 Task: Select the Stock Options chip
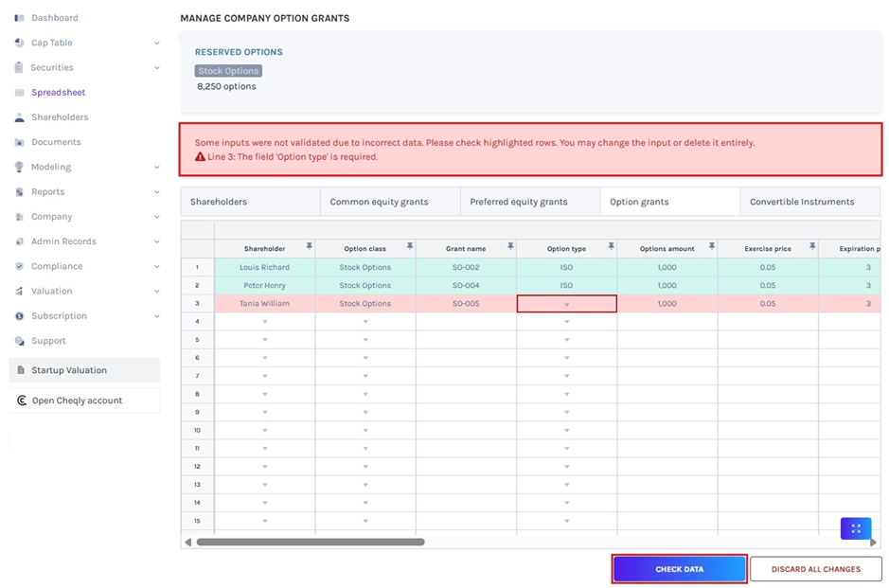tap(228, 70)
